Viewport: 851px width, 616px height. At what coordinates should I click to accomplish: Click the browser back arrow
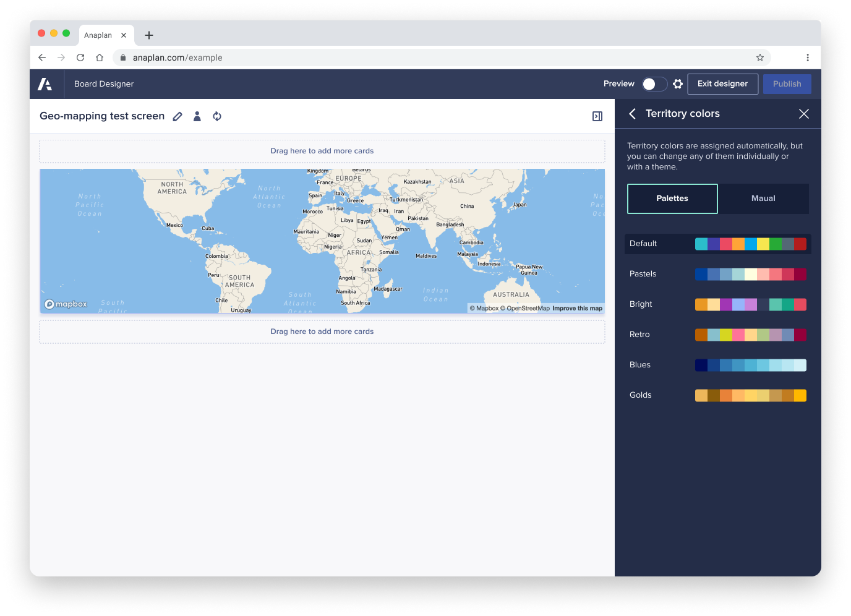42,58
